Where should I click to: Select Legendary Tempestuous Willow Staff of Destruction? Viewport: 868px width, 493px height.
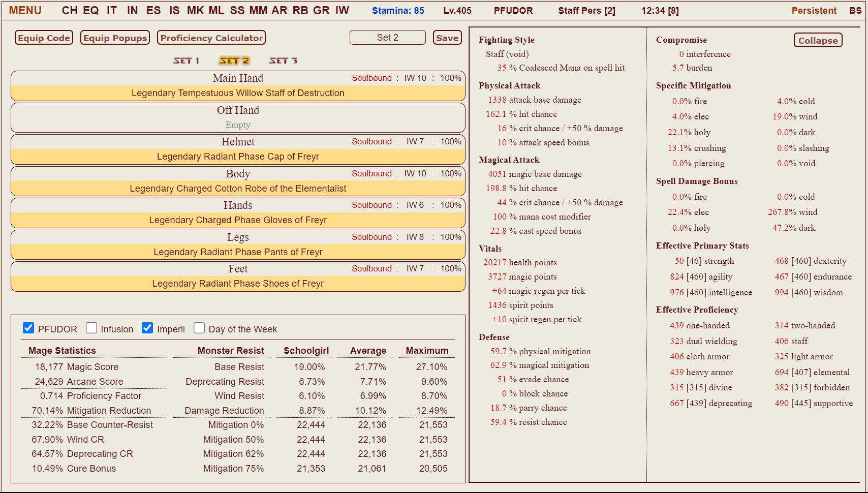(238, 93)
